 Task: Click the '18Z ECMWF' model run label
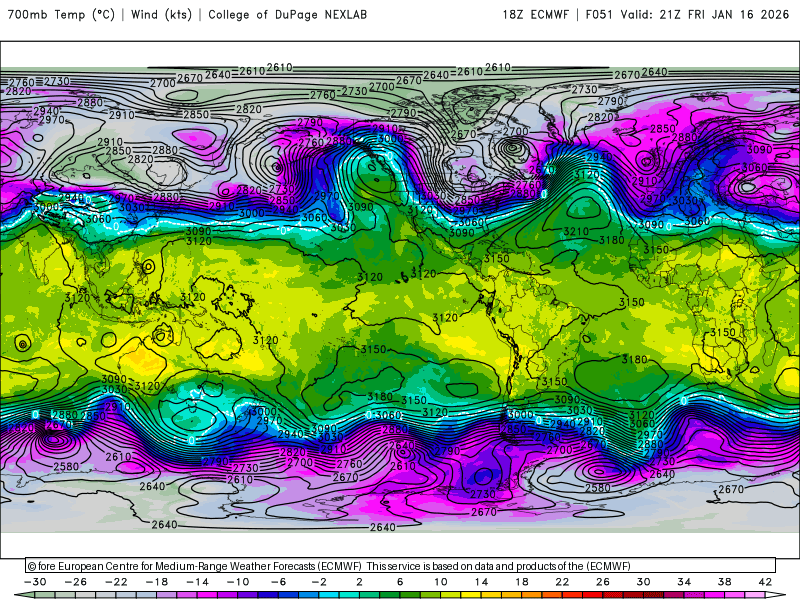pyautogui.click(x=535, y=14)
